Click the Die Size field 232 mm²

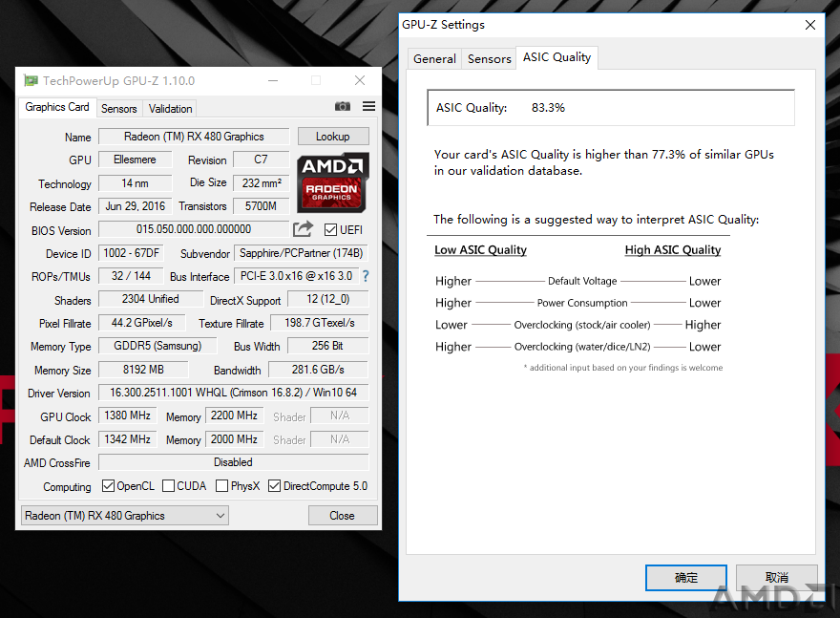[x=261, y=183]
